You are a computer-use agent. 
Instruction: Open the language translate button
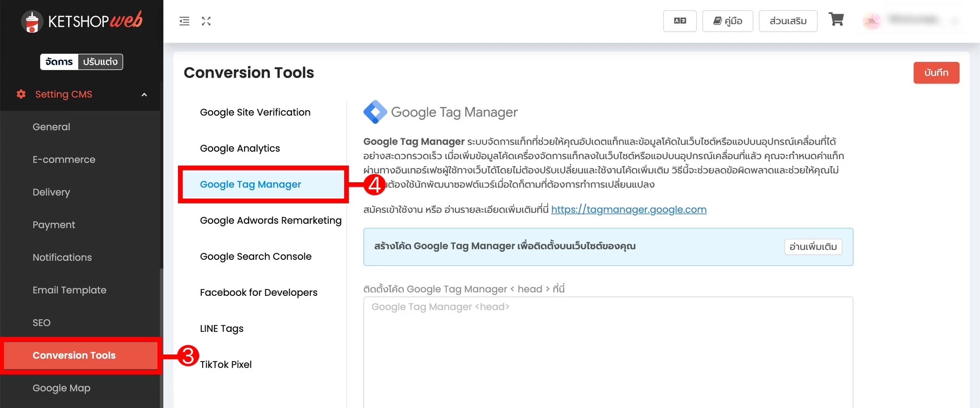point(680,21)
